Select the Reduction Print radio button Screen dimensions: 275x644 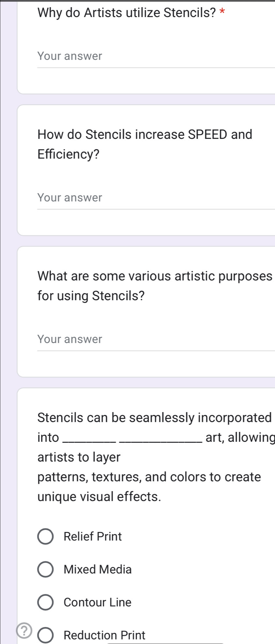pyautogui.click(x=45, y=635)
